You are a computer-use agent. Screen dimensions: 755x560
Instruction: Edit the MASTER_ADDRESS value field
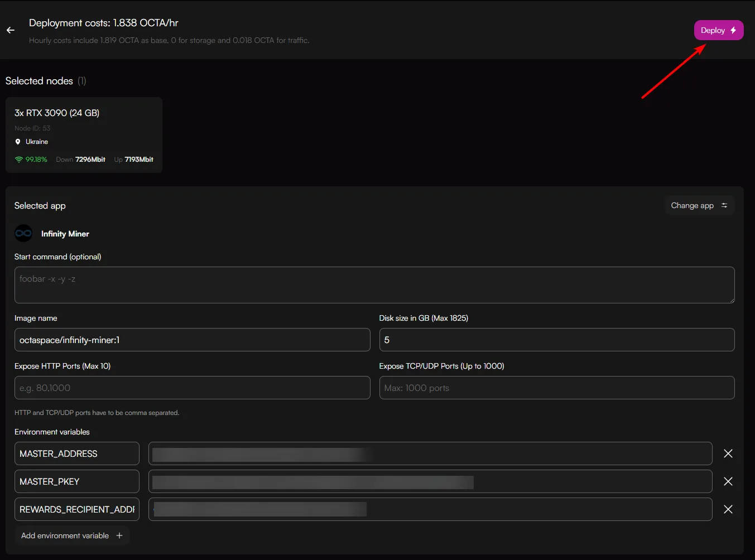pyautogui.click(x=430, y=453)
